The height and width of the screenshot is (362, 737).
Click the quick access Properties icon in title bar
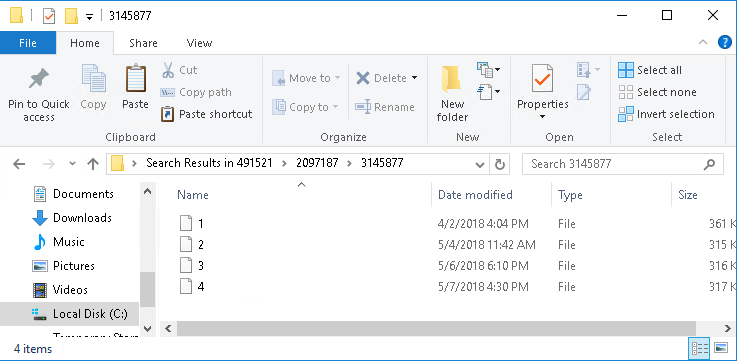coord(49,16)
